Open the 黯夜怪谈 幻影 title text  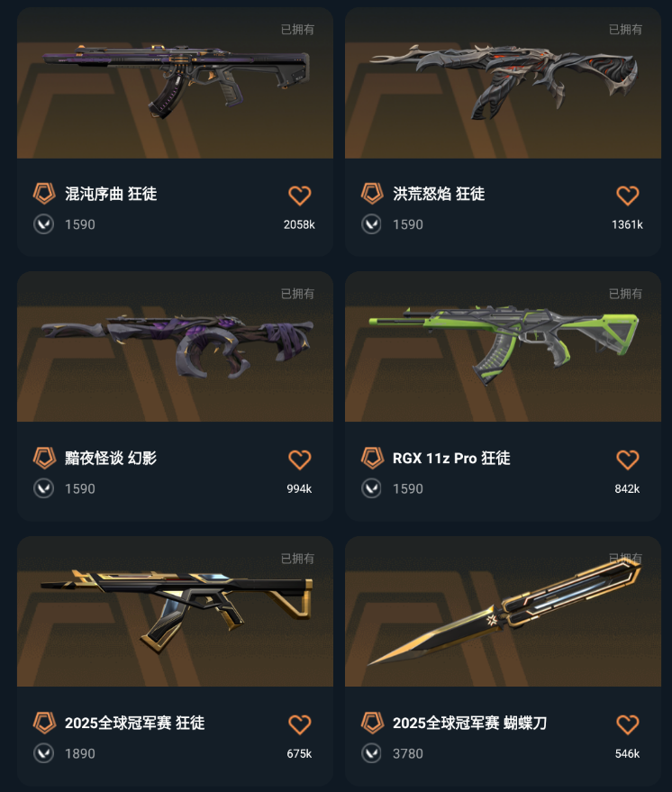(x=111, y=458)
